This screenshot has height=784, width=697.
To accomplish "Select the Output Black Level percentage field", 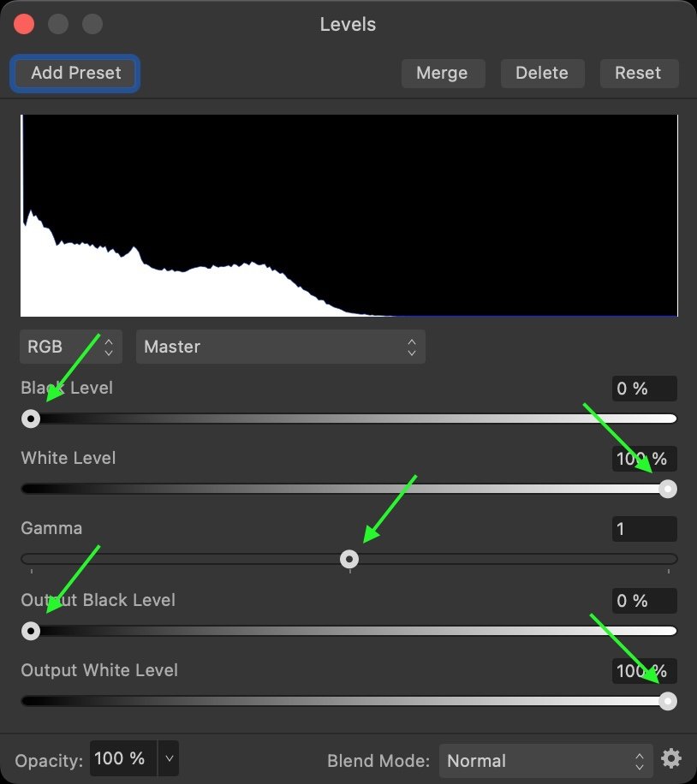I will (x=645, y=601).
